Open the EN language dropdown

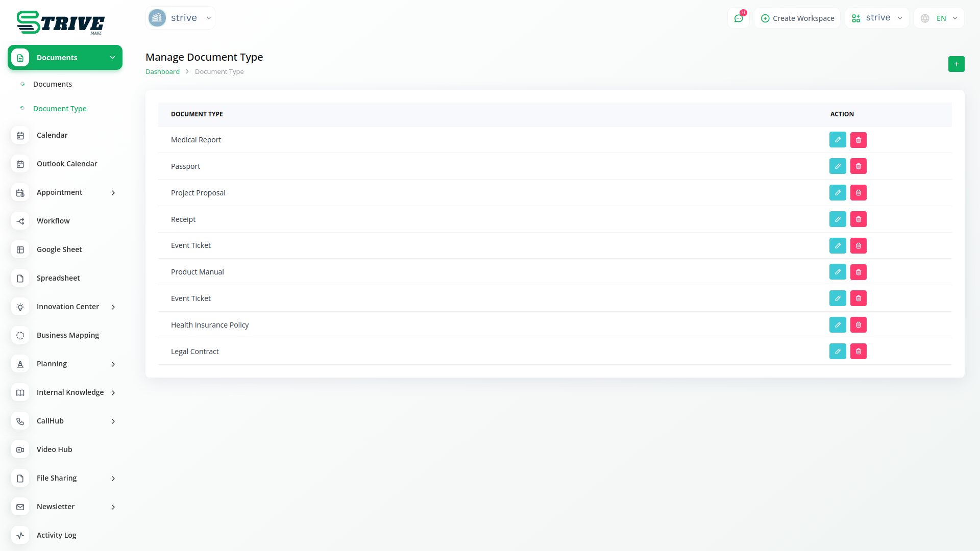click(x=939, y=18)
